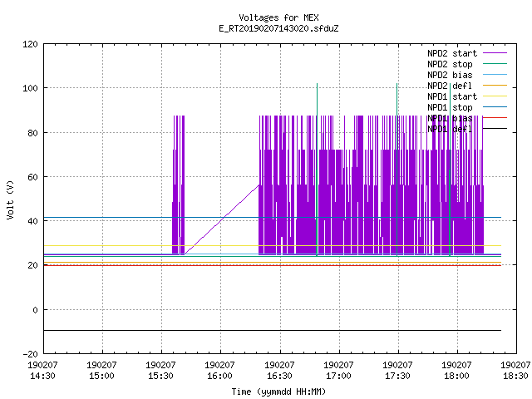Click the x-axis tick label 16:30
Viewport: 532px width, 399px height.
pos(279,376)
